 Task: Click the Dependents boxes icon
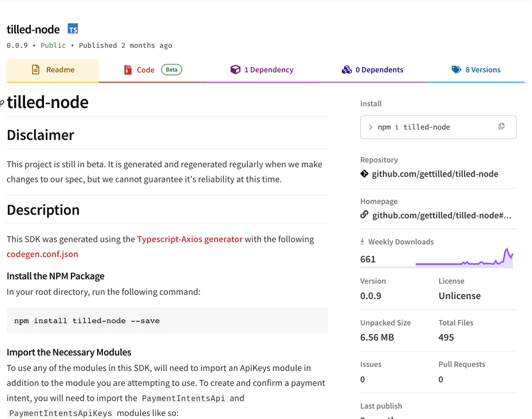(346, 70)
